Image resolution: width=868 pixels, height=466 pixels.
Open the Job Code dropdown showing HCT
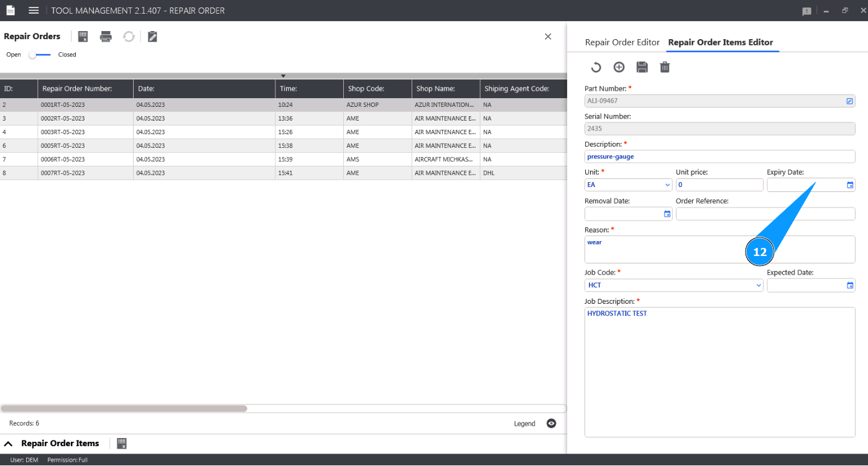[x=759, y=285]
